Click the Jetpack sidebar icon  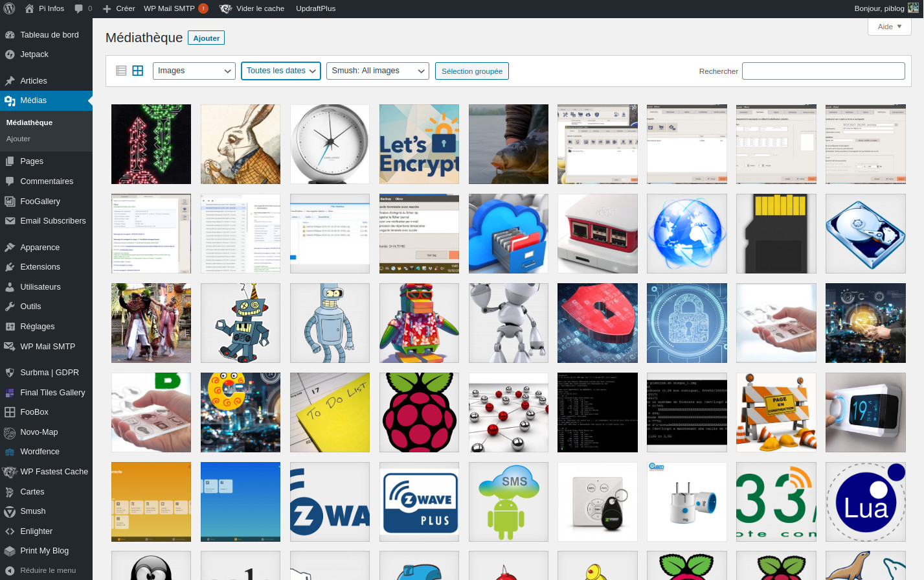[x=10, y=54]
